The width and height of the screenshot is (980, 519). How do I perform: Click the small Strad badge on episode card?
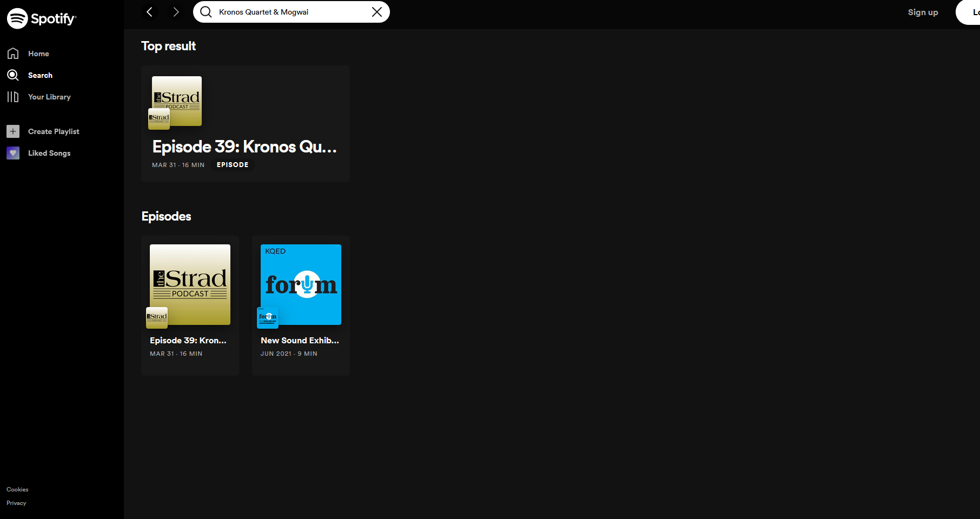coord(157,318)
